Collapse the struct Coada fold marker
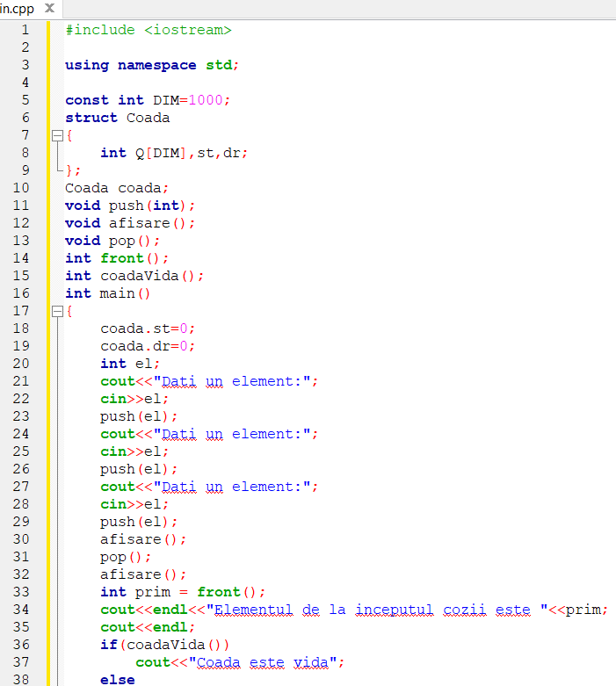616x686 pixels. coord(57,135)
